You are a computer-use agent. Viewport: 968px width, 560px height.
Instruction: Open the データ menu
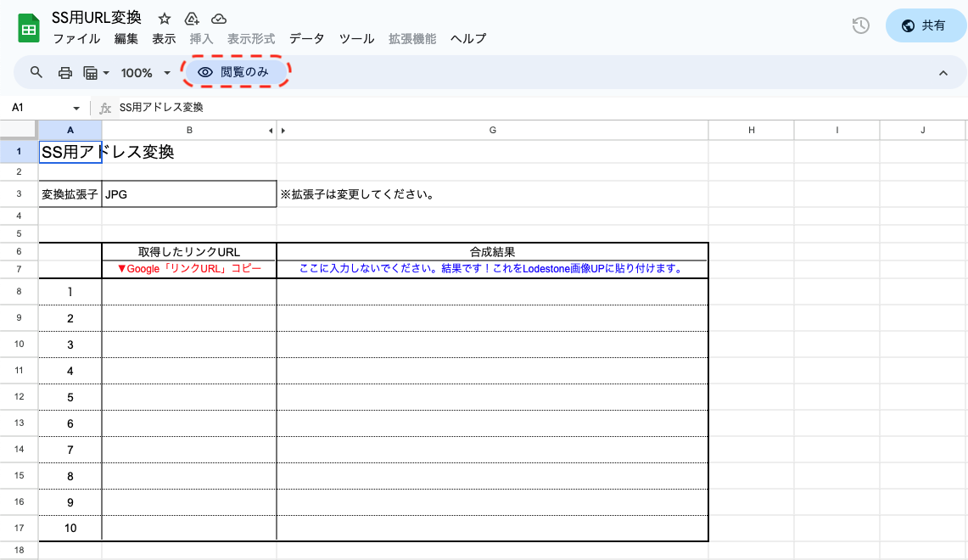[307, 39]
